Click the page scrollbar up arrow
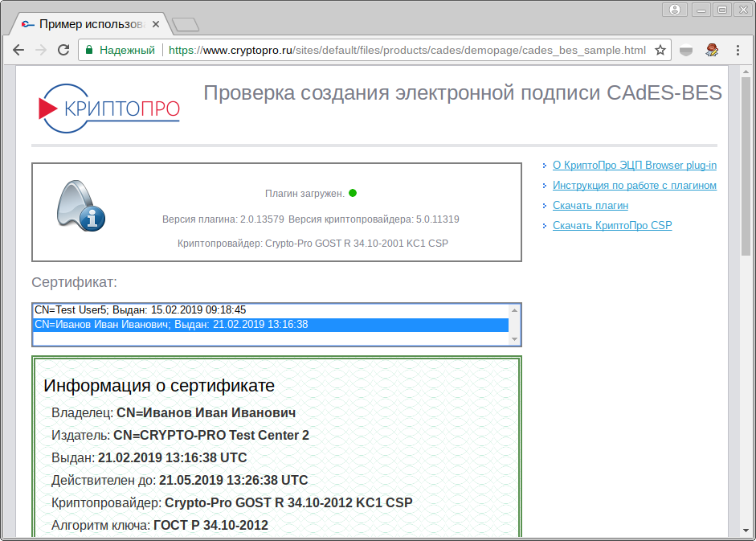The image size is (756, 541). click(x=746, y=72)
